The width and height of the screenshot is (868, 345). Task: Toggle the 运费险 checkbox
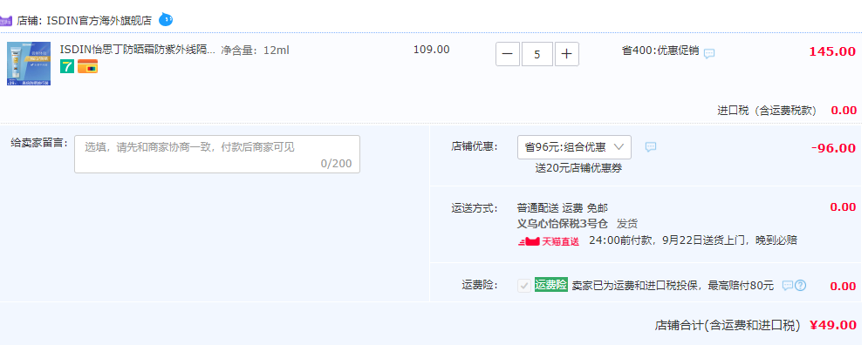[523, 286]
